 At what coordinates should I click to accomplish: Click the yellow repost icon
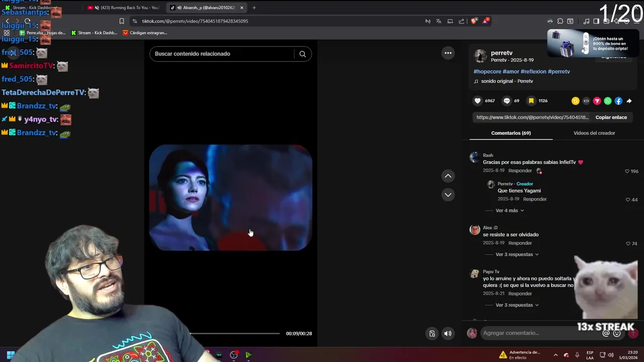pos(576,101)
